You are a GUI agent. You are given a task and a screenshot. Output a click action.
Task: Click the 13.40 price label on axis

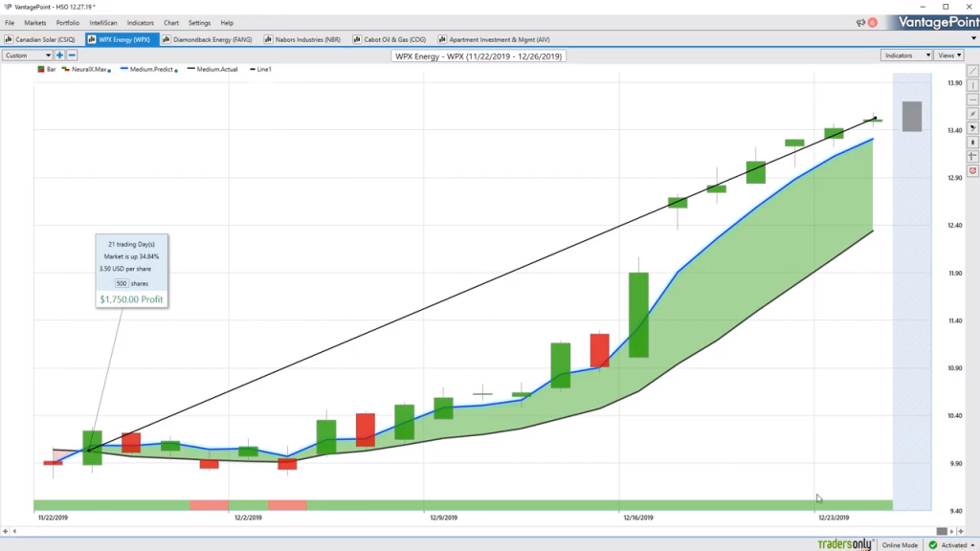pos(954,130)
